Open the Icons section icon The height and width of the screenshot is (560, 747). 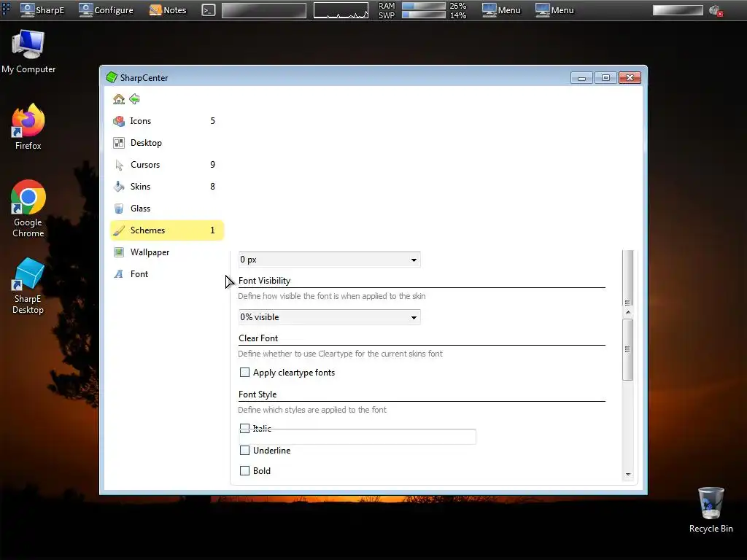click(x=119, y=121)
